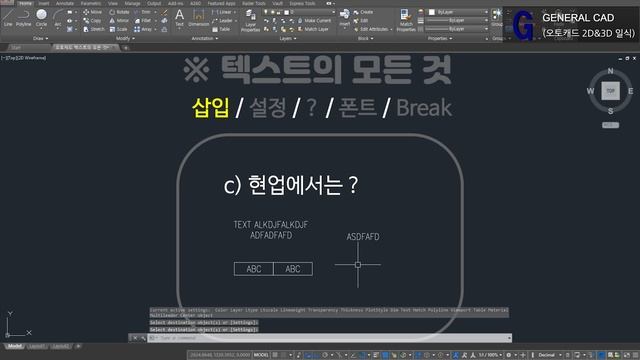Open the Insert ribbon tab
This screenshot has width=640, height=360.
coord(44,3)
